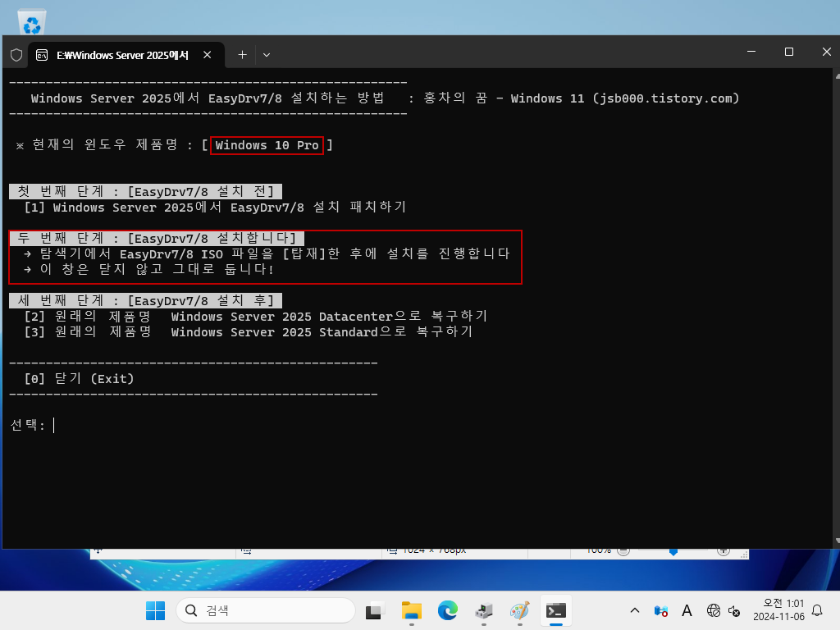The image size is (840, 630).
Task: Minimize the terminal window
Action: click(751, 52)
